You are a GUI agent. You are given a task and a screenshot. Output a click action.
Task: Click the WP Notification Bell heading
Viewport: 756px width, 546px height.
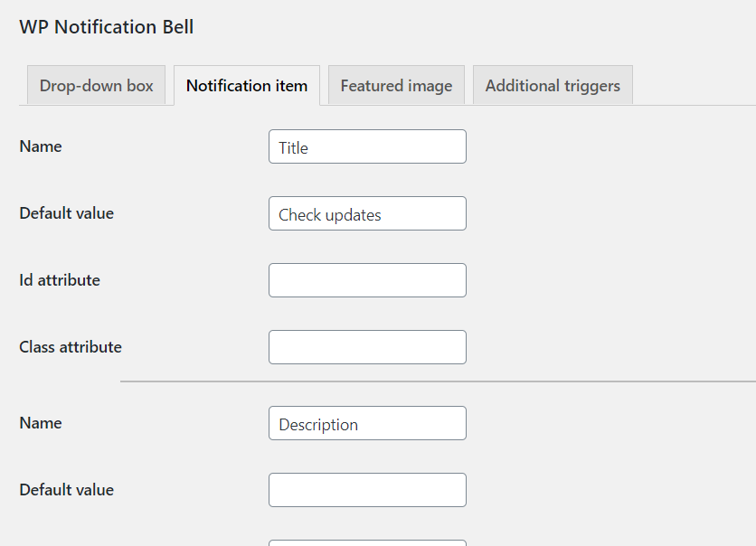(107, 27)
